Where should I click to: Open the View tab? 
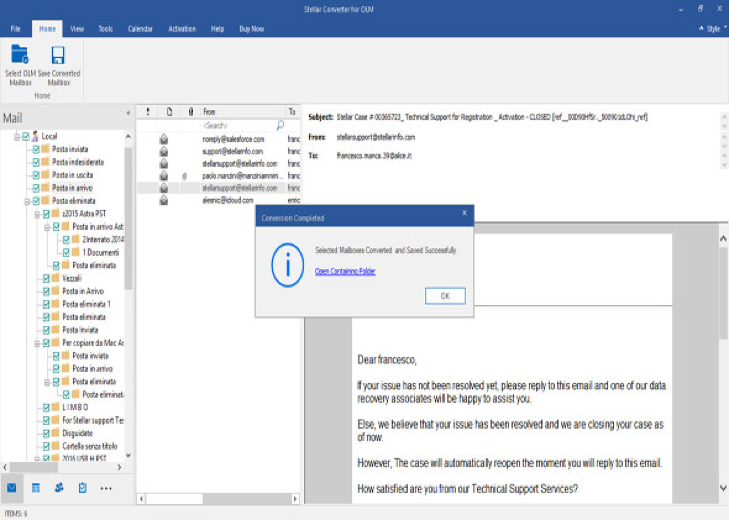coord(77,29)
